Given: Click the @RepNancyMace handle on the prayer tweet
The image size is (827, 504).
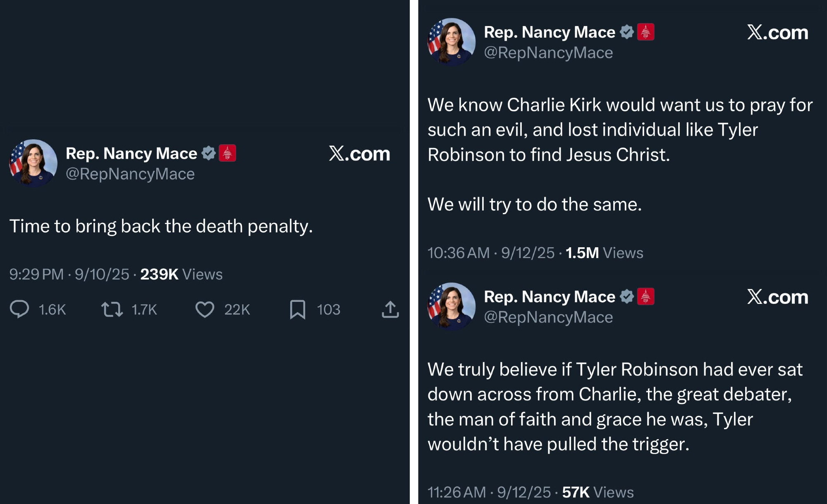Looking at the screenshot, I should pyautogui.click(x=548, y=53).
